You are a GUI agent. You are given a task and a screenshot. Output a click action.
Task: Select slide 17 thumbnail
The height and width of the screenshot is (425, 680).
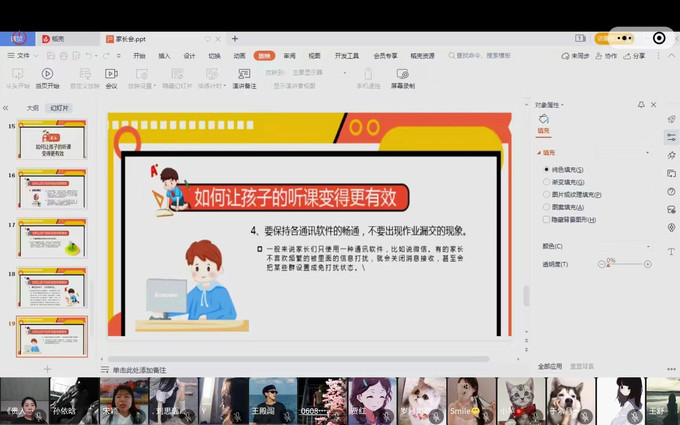(52, 238)
